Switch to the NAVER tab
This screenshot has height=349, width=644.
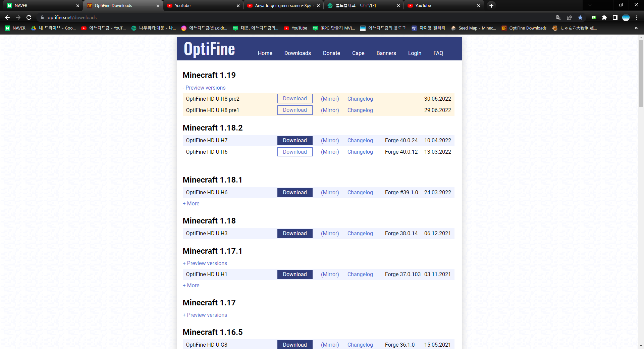(43, 6)
